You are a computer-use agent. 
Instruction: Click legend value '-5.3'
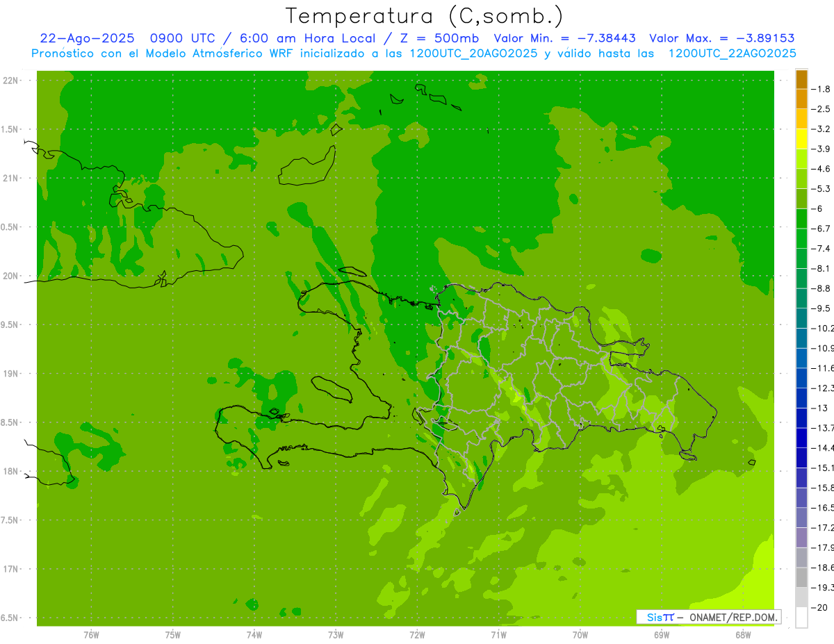click(821, 188)
